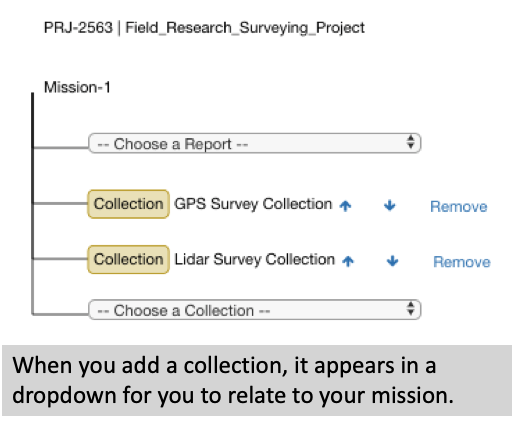The height and width of the screenshot is (422, 515).
Task: Move Lidar Survey Collection up with arrow
Action: [348, 261]
